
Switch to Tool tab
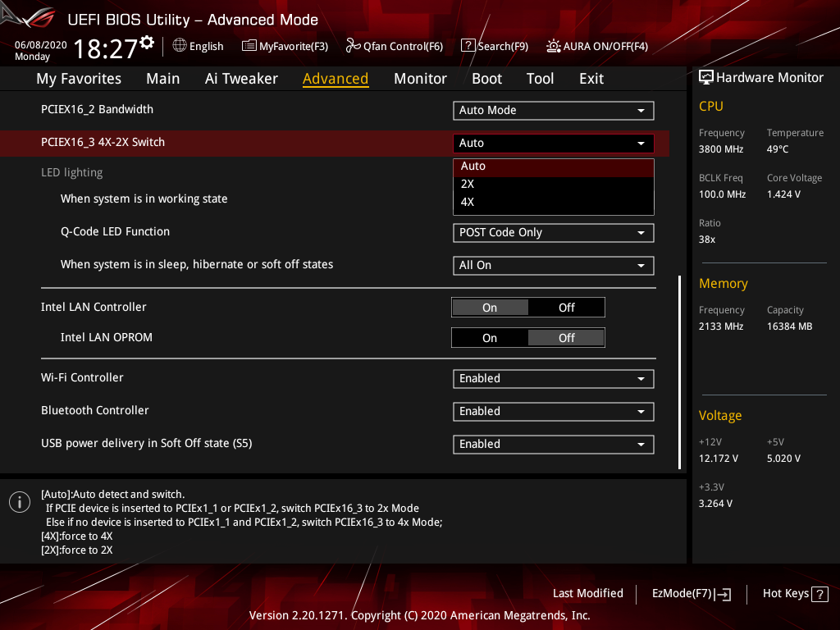tap(540, 79)
